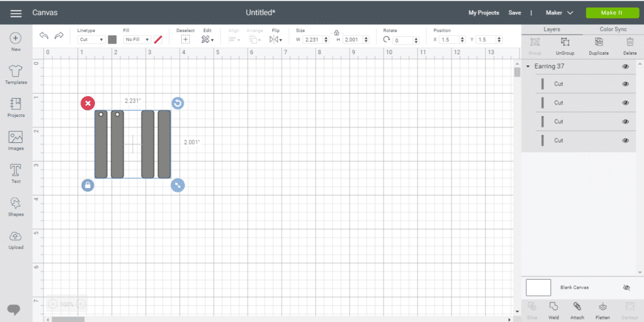Screen dimensions: 644x322
Task: Open the Shapes tool
Action: tap(16, 206)
